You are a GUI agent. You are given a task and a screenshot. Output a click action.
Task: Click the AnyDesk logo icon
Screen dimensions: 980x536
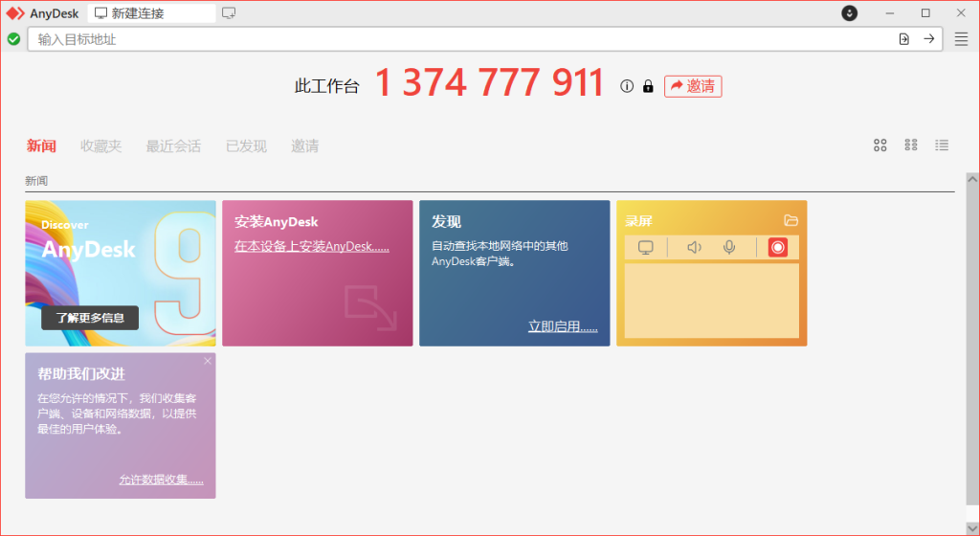pos(15,13)
